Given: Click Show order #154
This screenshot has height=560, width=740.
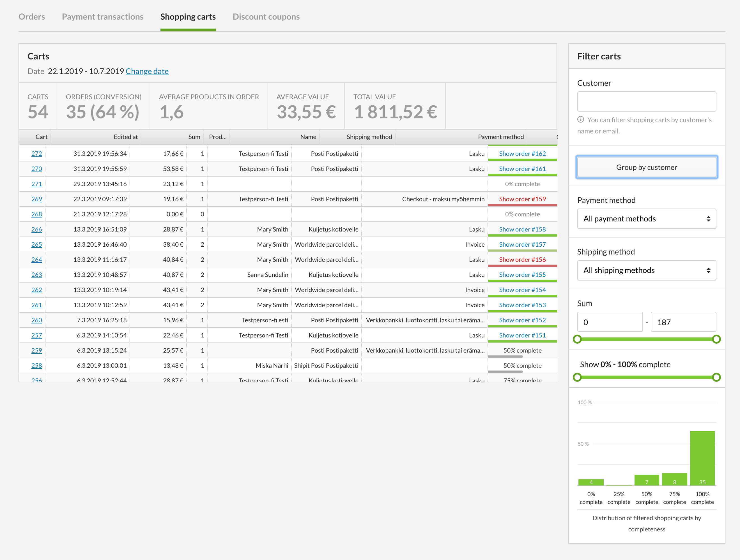Looking at the screenshot, I should 522,290.
